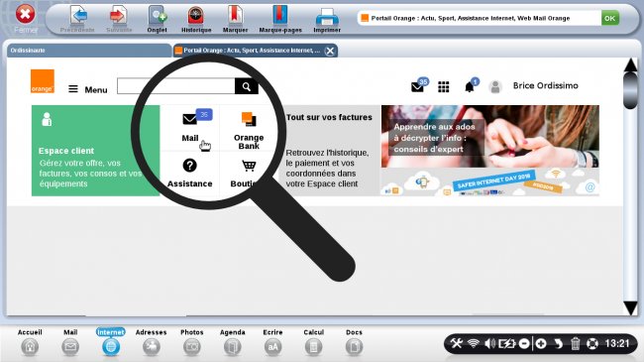Expand the hamburger Menu

[x=87, y=89]
